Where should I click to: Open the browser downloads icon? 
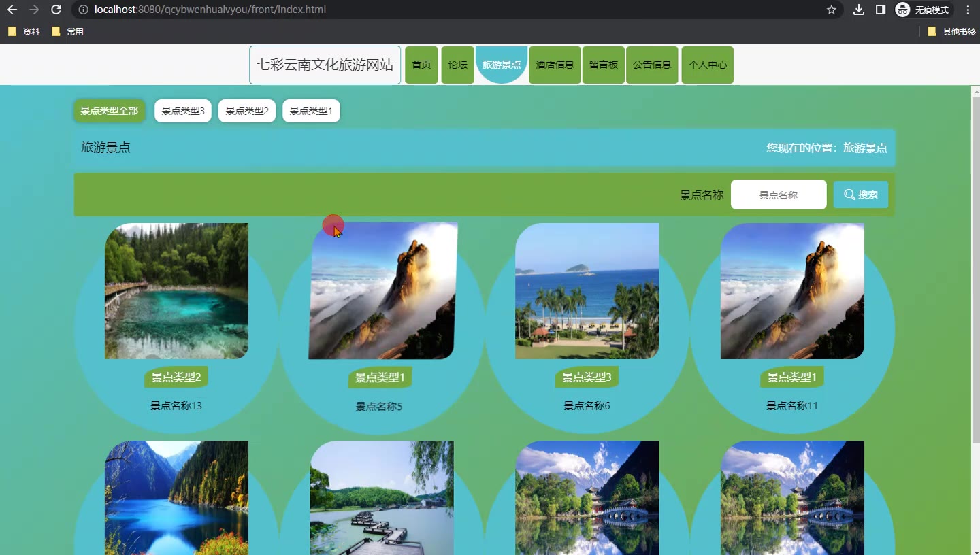point(859,10)
